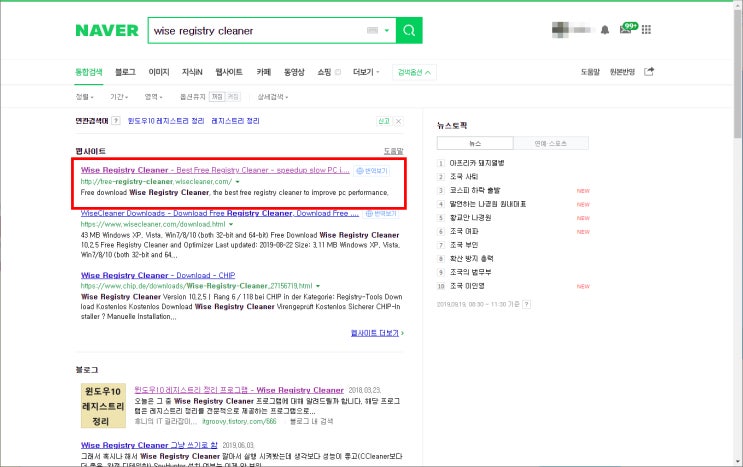This screenshot has height=467, width=743.
Task: Switch to the 카페 tab
Action: (x=263, y=72)
